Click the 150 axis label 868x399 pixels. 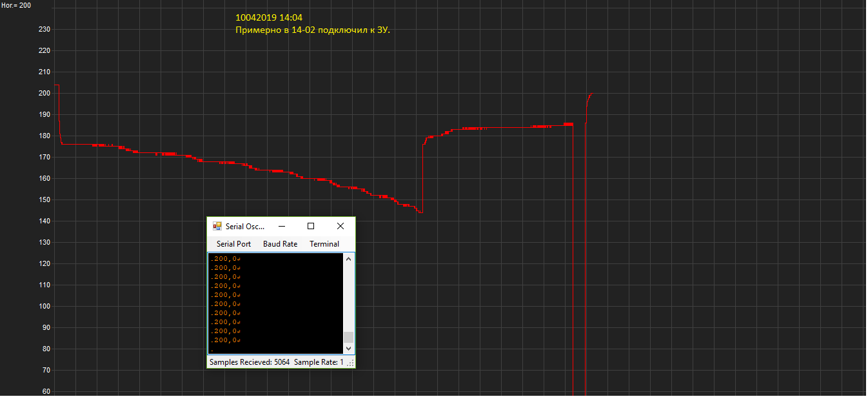point(44,200)
